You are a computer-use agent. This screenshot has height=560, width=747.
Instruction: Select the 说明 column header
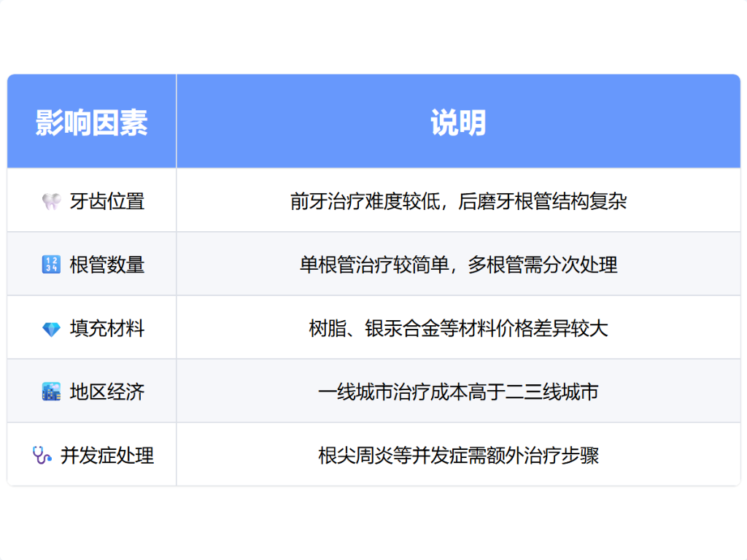pyautogui.click(x=458, y=122)
